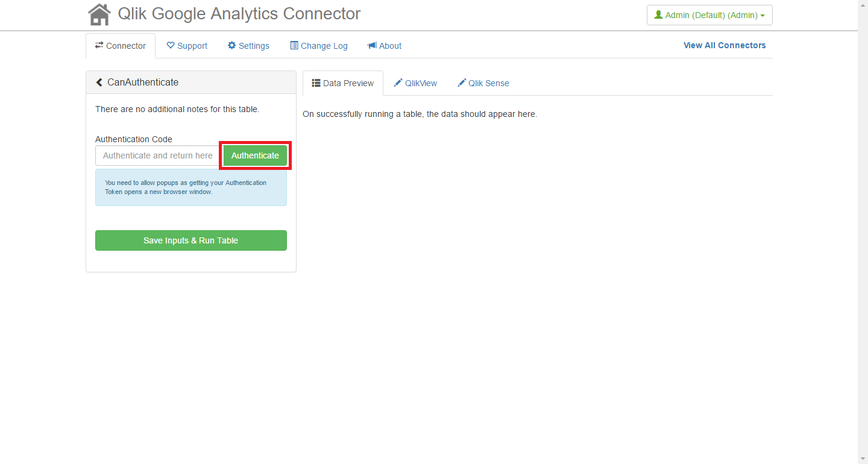Click the megaphone icon for About
Image resolution: width=868 pixels, height=464 pixels.
pos(372,46)
